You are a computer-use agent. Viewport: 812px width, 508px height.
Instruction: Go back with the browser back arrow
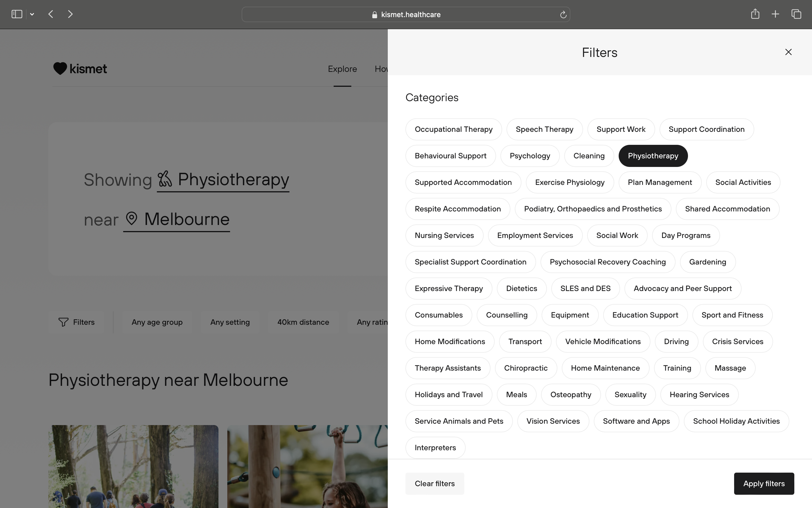click(51, 14)
